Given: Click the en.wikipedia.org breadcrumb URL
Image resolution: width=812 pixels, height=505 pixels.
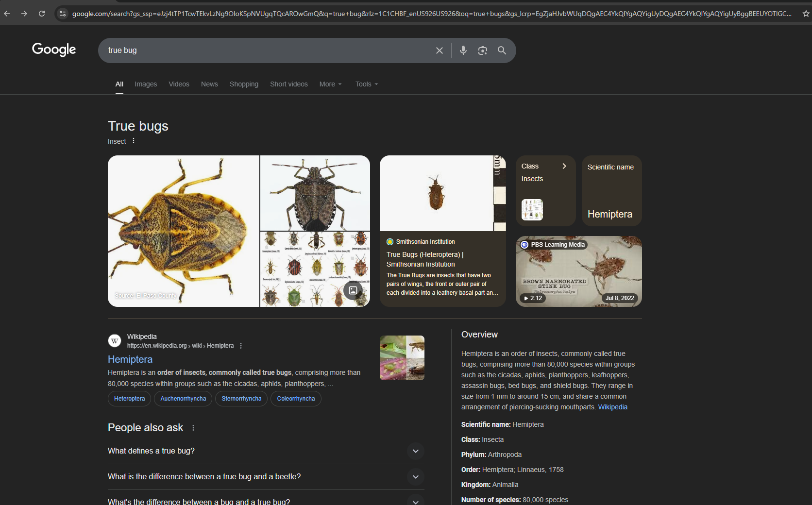Looking at the screenshot, I should pyautogui.click(x=180, y=346).
